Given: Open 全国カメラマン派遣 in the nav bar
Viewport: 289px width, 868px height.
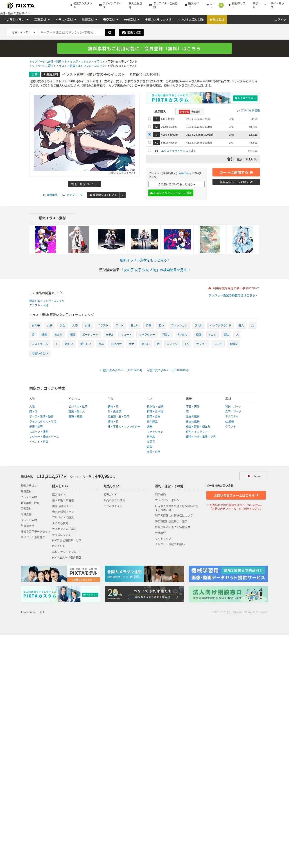Looking at the screenshot, I should [158, 20].
